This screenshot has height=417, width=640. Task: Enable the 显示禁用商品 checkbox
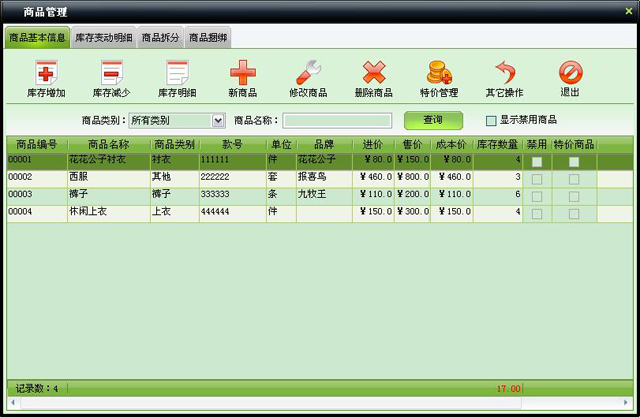(491, 120)
